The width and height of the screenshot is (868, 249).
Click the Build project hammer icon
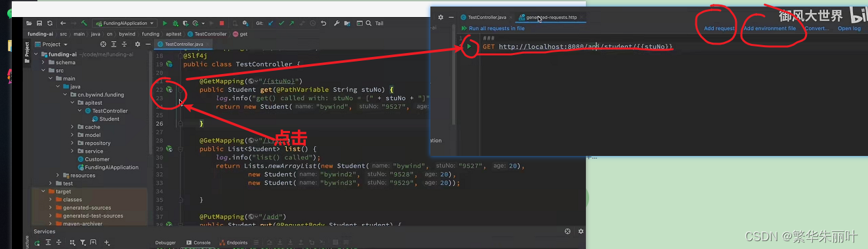pyautogui.click(x=85, y=24)
